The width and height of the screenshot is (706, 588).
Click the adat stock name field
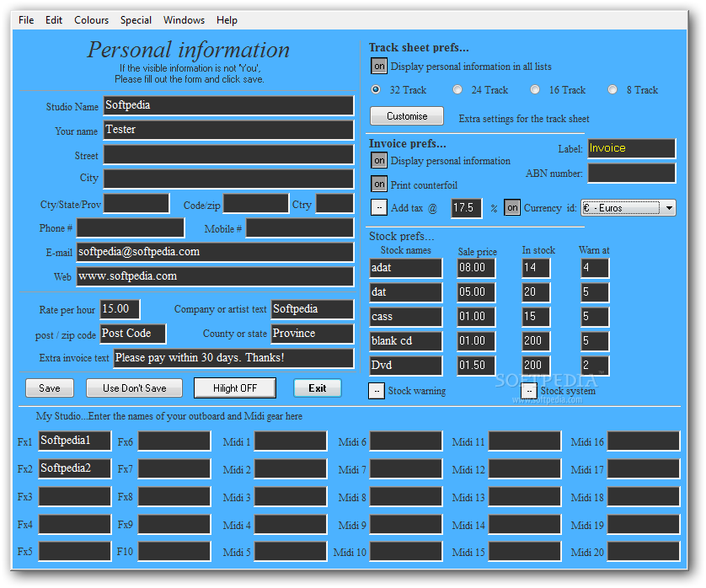(x=406, y=269)
